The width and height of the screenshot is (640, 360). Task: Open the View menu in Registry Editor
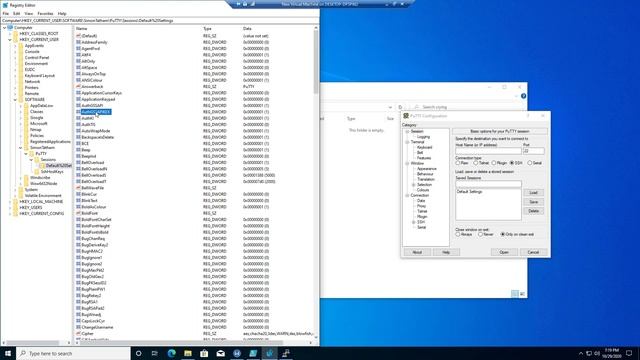[29, 13]
